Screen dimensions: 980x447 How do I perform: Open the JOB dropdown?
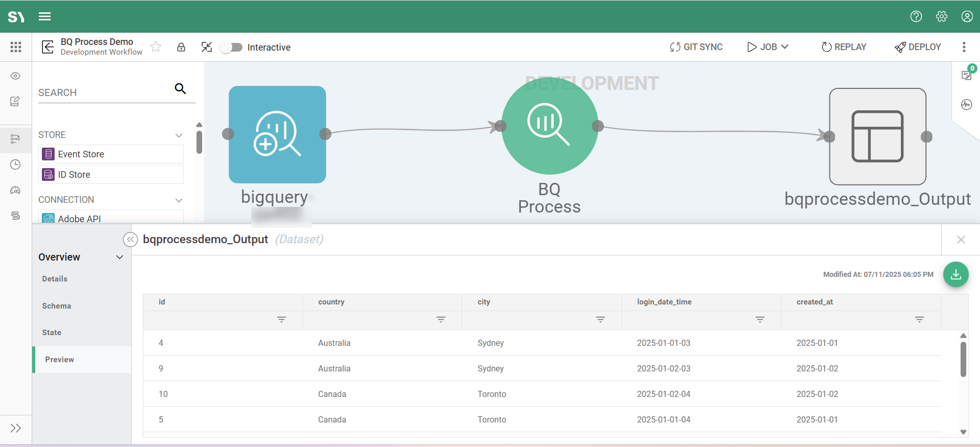click(x=768, y=47)
